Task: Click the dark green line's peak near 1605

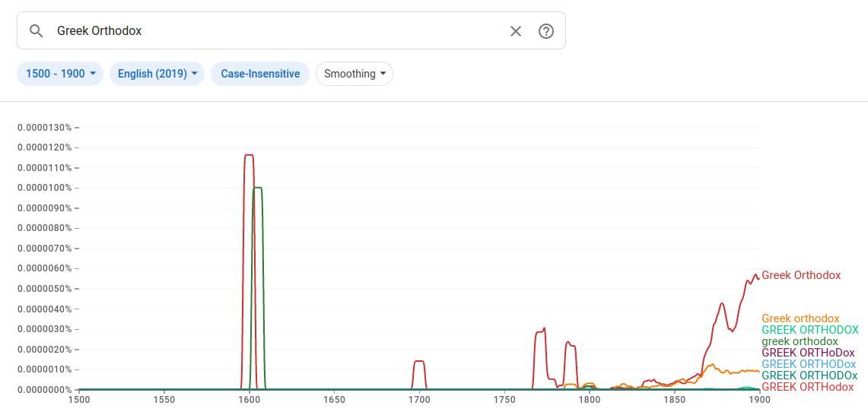Action: tap(259, 188)
